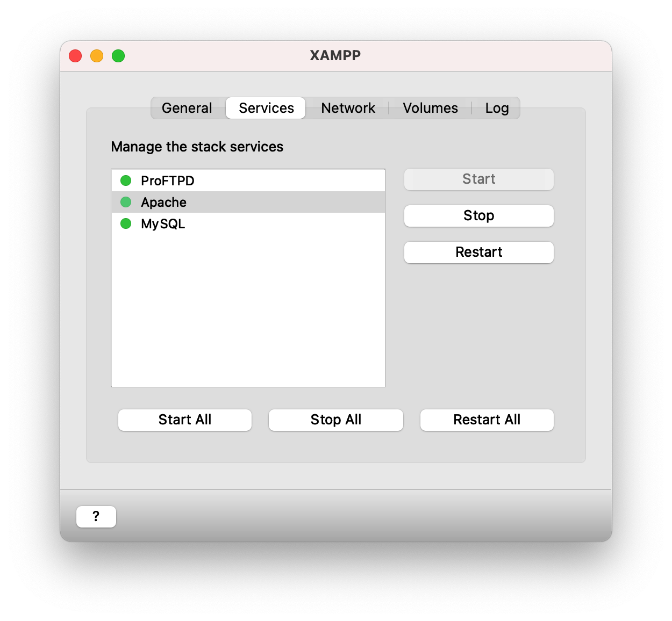
Task: Maximize the window with green titlebar button
Action: pos(118,56)
